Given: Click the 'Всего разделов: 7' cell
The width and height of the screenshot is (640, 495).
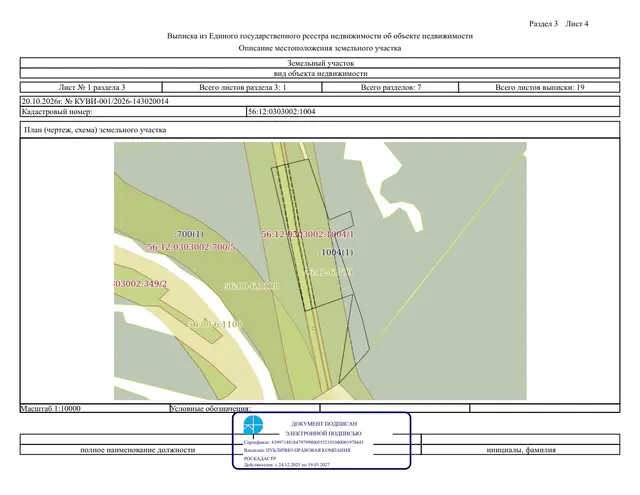Looking at the screenshot, I should coord(390,87).
